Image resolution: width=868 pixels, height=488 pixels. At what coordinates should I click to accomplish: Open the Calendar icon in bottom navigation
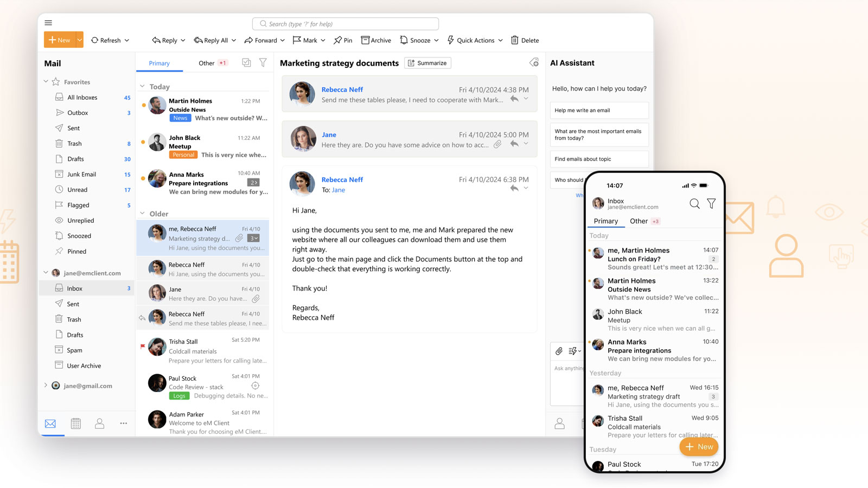click(76, 423)
